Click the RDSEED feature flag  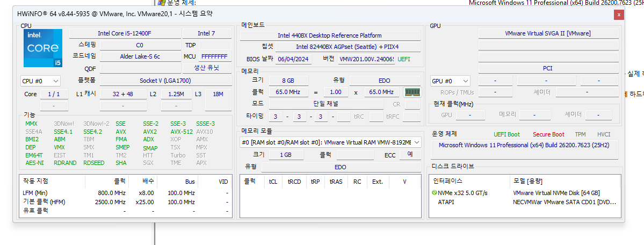tap(93, 163)
